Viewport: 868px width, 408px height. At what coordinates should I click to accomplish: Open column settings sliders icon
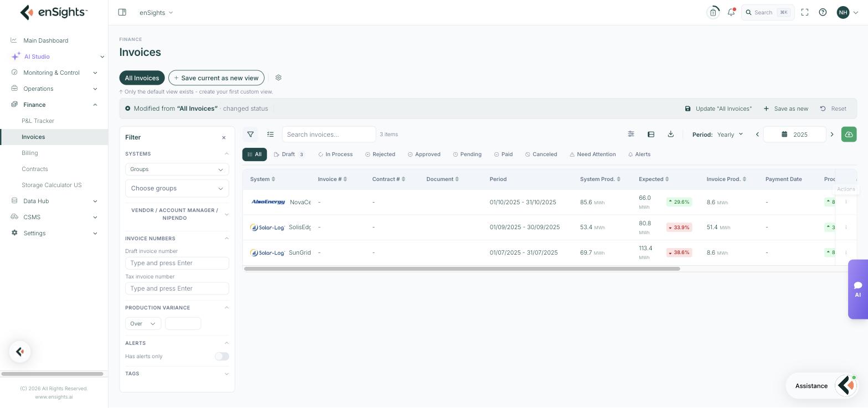pyautogui.click(x=631, y=134)
